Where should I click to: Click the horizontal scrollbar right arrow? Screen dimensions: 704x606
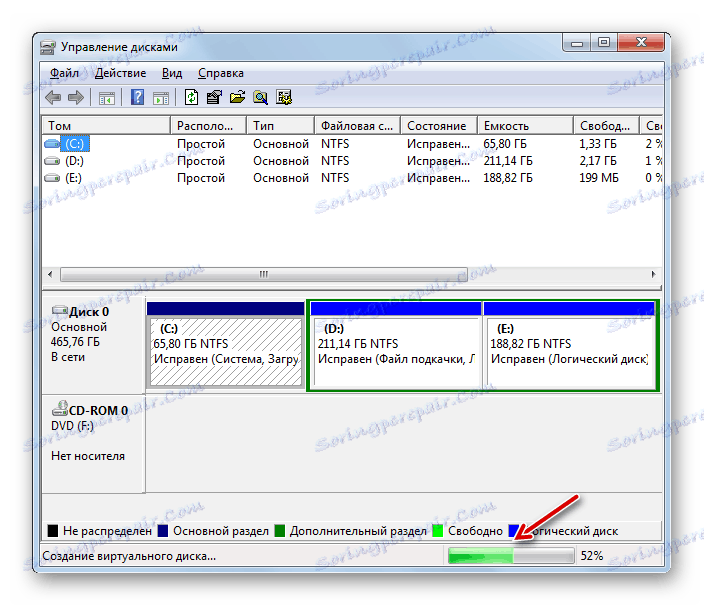[654, 274]
